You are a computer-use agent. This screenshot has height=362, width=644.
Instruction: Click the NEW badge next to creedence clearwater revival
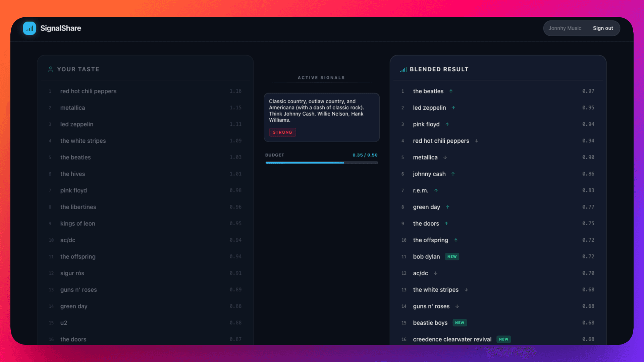[x=503, y=339]
